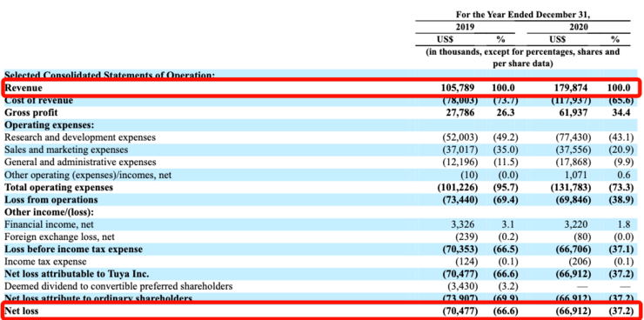Select General and administrative expenses label
644x320 pixels.
pos(80,162)
